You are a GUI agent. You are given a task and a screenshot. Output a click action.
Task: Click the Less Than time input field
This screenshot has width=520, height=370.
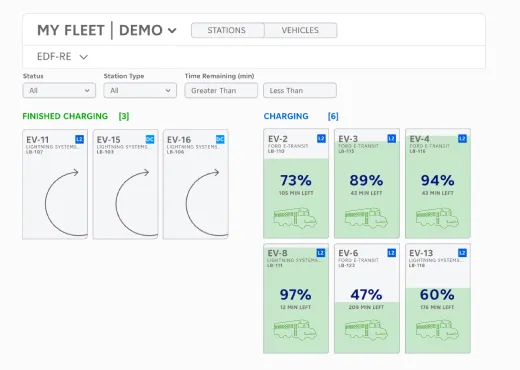[300, 90]
